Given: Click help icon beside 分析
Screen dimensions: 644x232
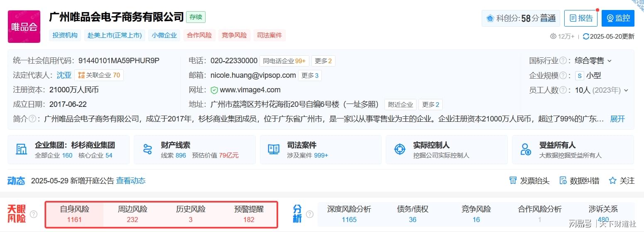Looking at the screenshot, I should 310,215.
